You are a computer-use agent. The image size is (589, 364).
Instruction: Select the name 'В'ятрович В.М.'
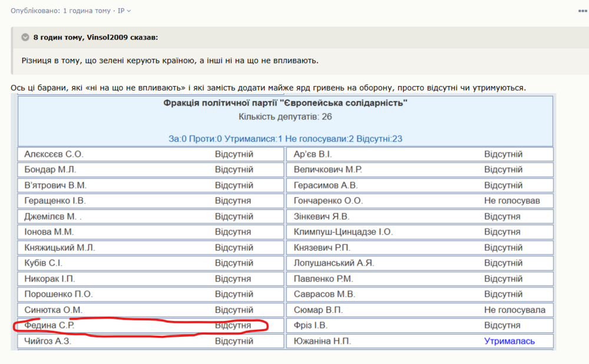(55, 186)
